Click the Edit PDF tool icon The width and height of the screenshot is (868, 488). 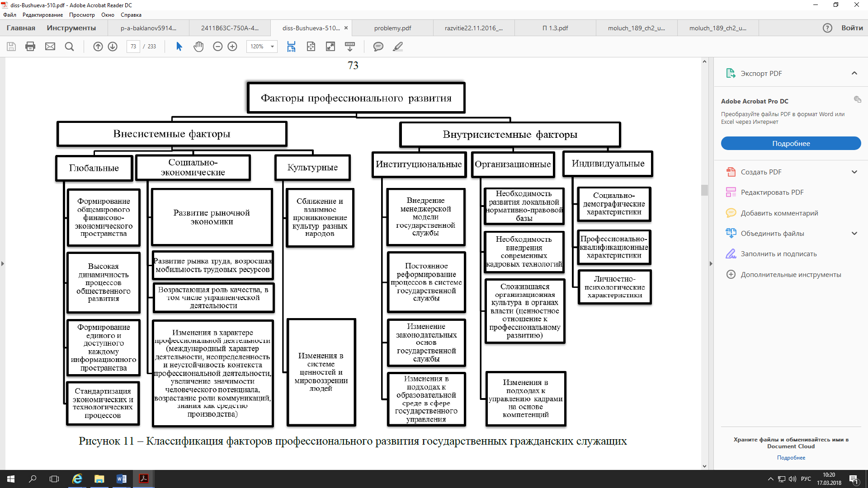click(x=731, y=192)
